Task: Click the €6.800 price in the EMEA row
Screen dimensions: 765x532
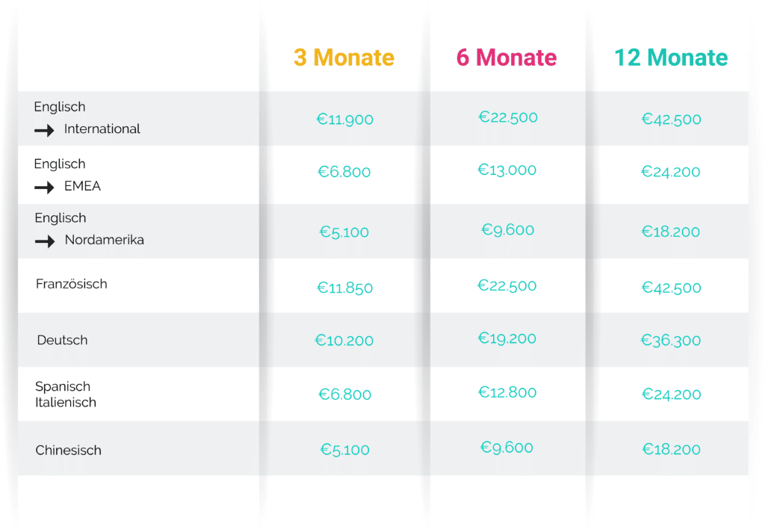Action: (x=344, y=172)
